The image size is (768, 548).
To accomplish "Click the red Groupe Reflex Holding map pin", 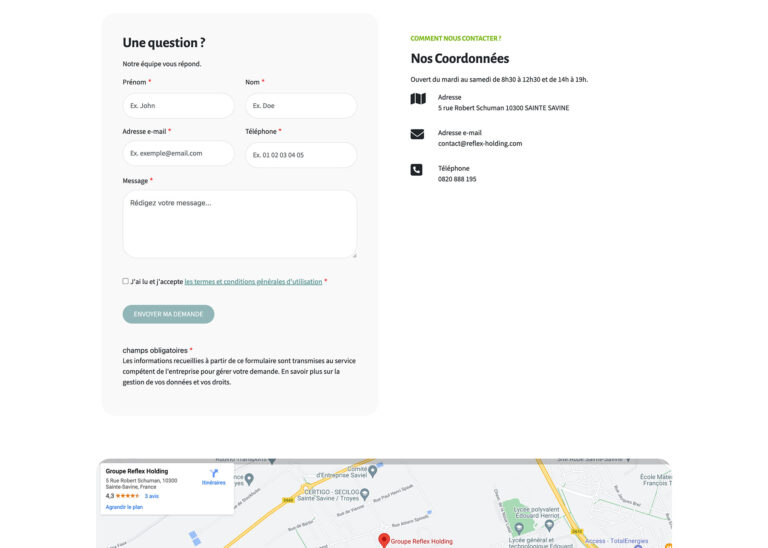I will pyautogui.click(x=383, y=540).
